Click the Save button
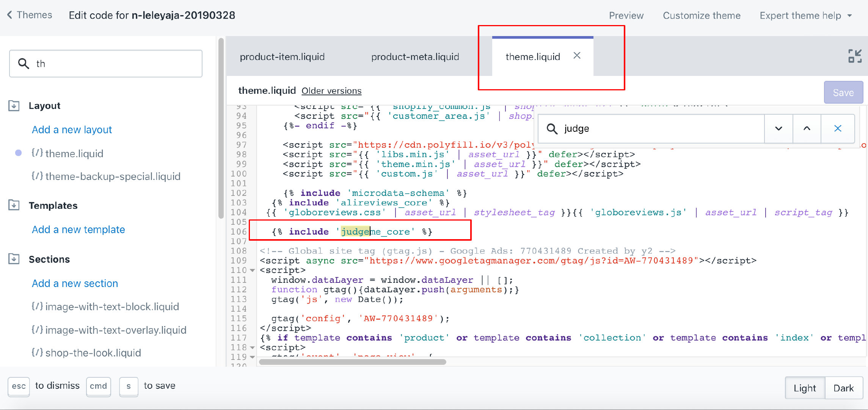The image size is (868, 410). pos(843,92)
